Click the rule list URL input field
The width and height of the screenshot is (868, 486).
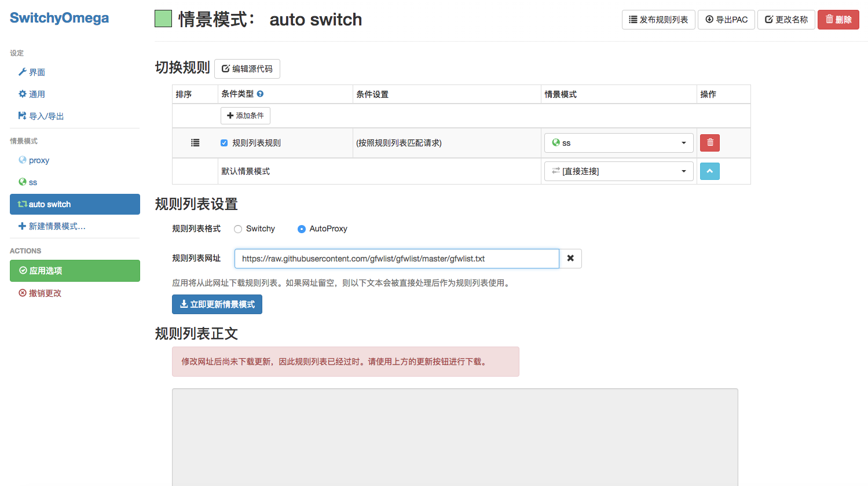pos(397,259)
